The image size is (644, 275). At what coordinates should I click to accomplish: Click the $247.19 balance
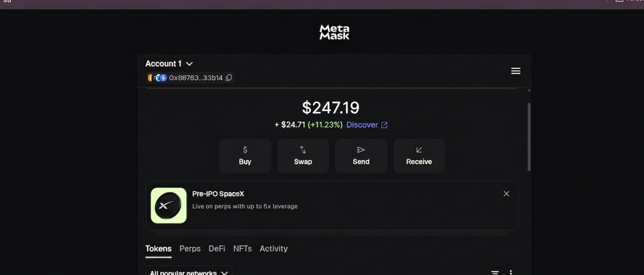tap(330, 108)
